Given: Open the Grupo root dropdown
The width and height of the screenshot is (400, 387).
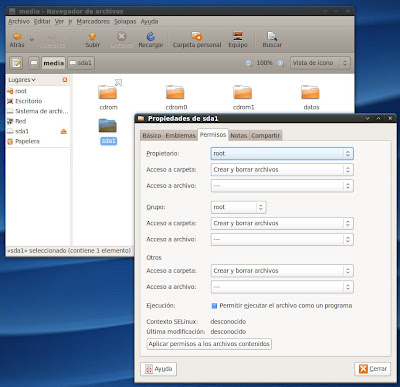Looking at the screenshot, I should [x=239, y=207].
